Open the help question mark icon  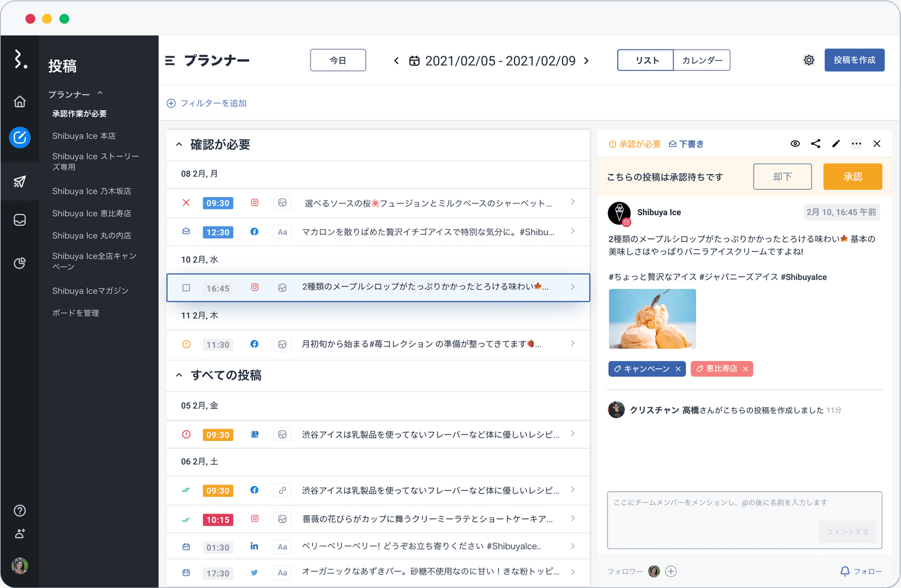tap(20, 511)
